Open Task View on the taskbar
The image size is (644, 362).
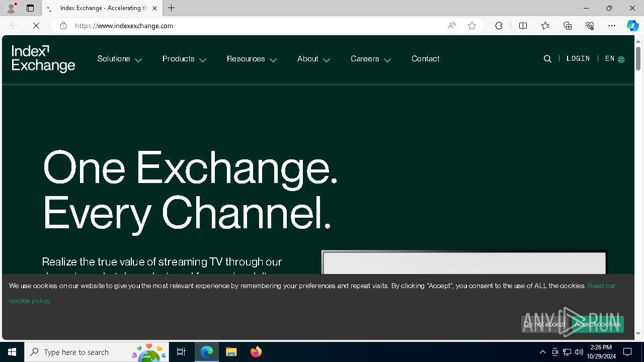[181, 352]
